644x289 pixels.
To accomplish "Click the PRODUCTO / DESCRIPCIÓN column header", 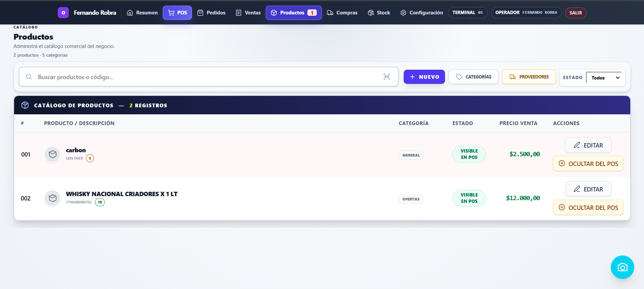I will [x=79, y=123].
